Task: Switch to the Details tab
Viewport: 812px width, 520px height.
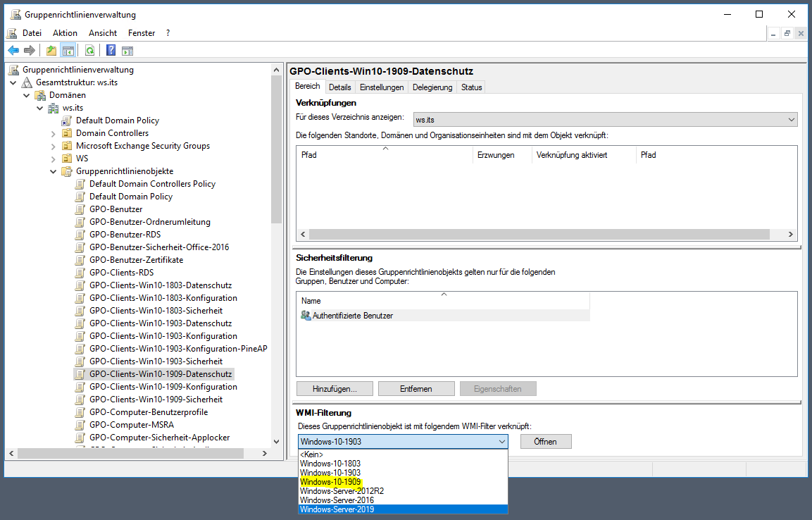Action: (339, 87)
